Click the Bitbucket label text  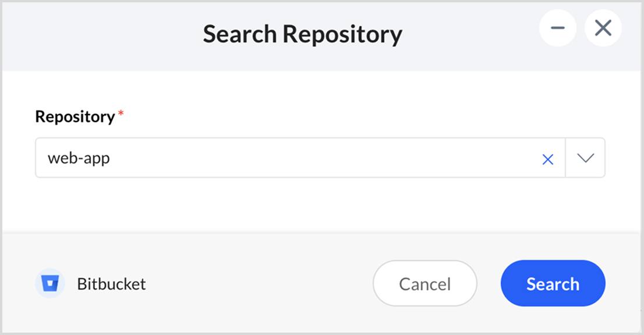[111, 284]
